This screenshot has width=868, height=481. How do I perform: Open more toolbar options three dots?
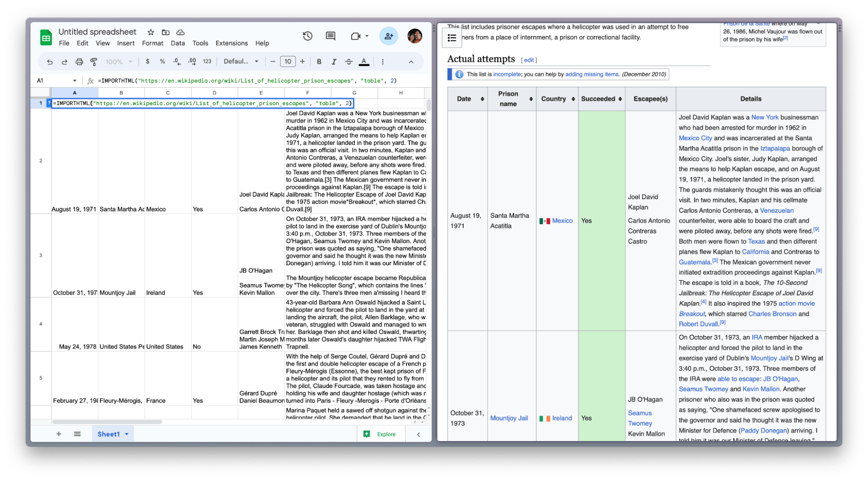[383, 62]
